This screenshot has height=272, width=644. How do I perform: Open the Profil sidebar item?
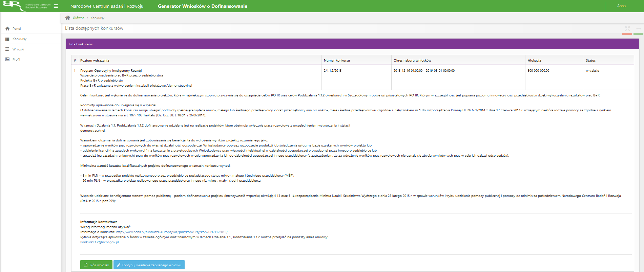[x=31, y=59]
